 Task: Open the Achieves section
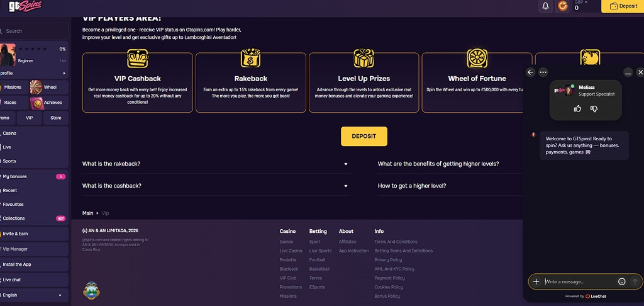49,103
